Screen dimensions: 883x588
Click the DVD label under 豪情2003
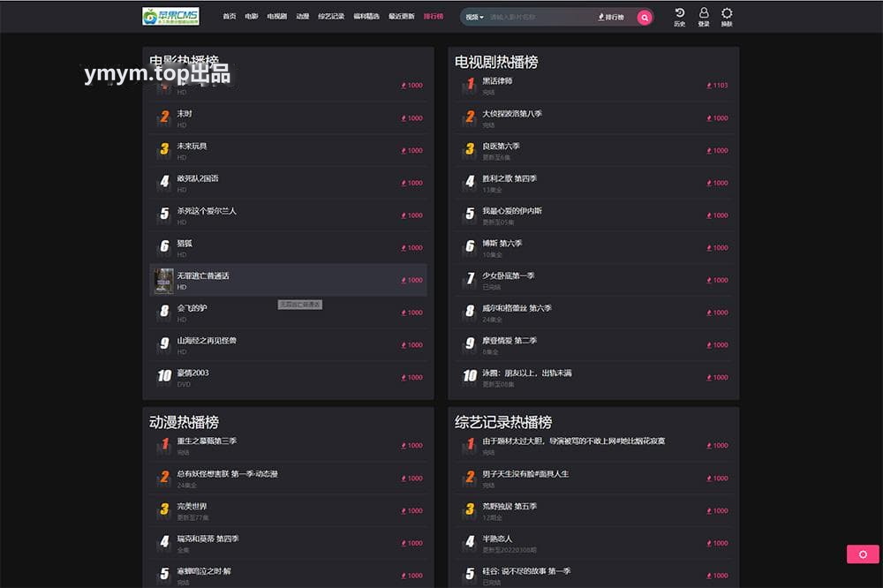[184, 385]
